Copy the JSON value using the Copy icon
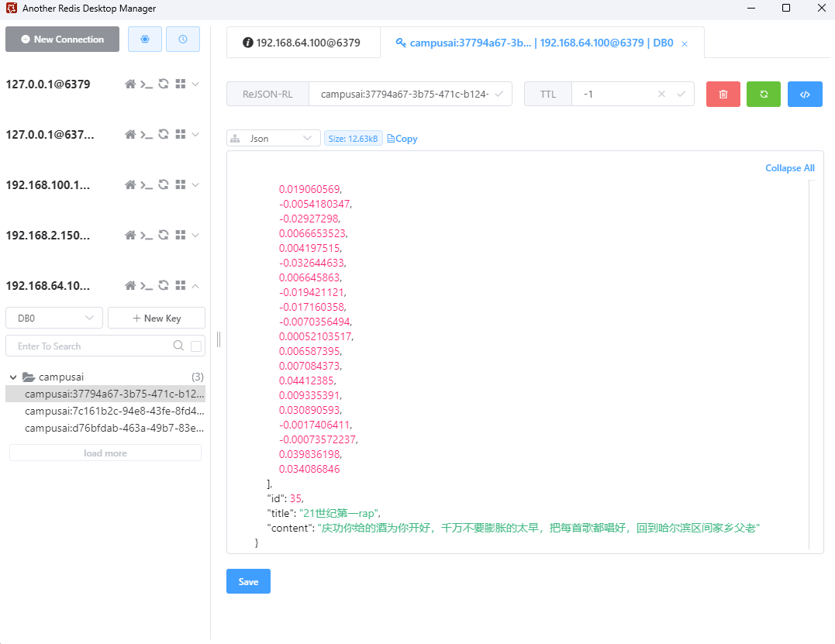Image resolution: width=835 pixels, height=644 pixels. [x=402, y=138]
